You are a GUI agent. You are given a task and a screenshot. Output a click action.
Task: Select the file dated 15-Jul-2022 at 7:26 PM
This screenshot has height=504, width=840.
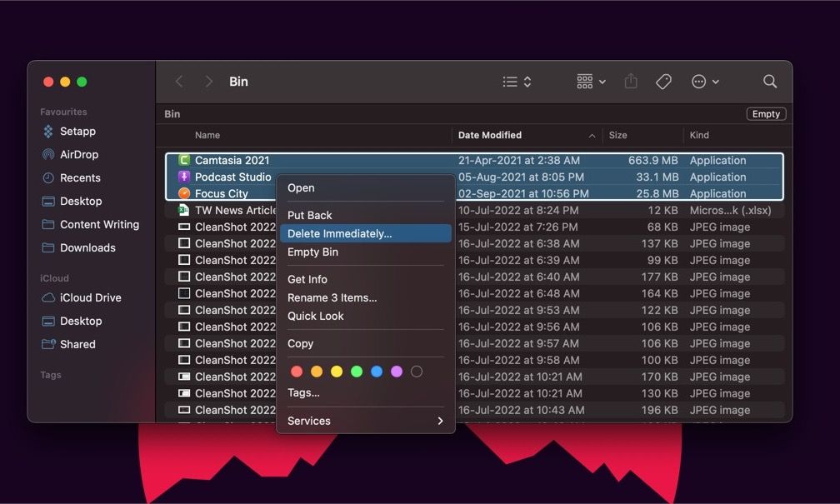click(x=475, y=227)
